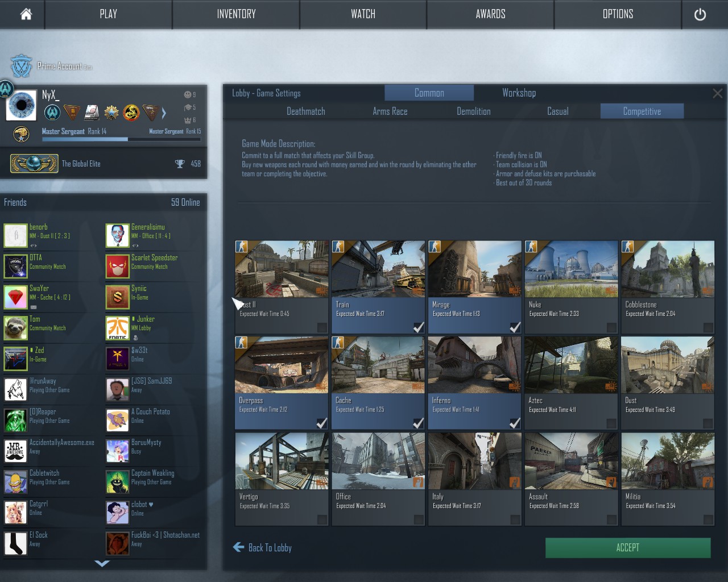Open @runAway's wolf avatar

click(x=15, y=389)
